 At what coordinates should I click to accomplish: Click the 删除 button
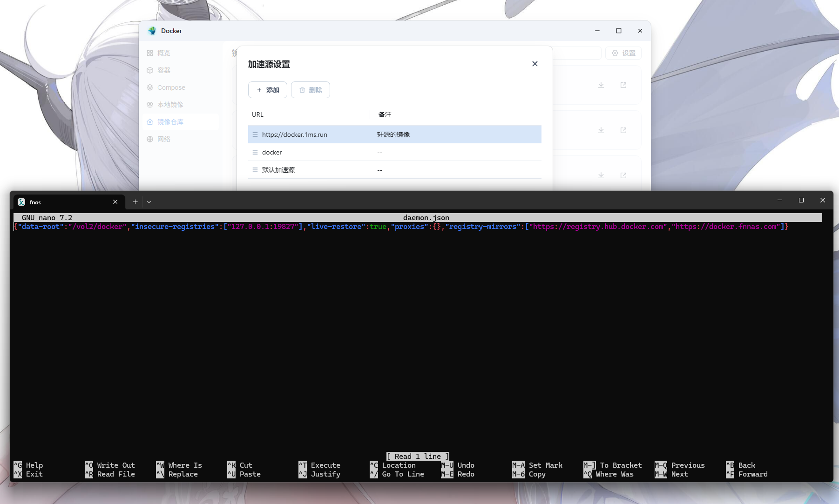pos(311,90)
